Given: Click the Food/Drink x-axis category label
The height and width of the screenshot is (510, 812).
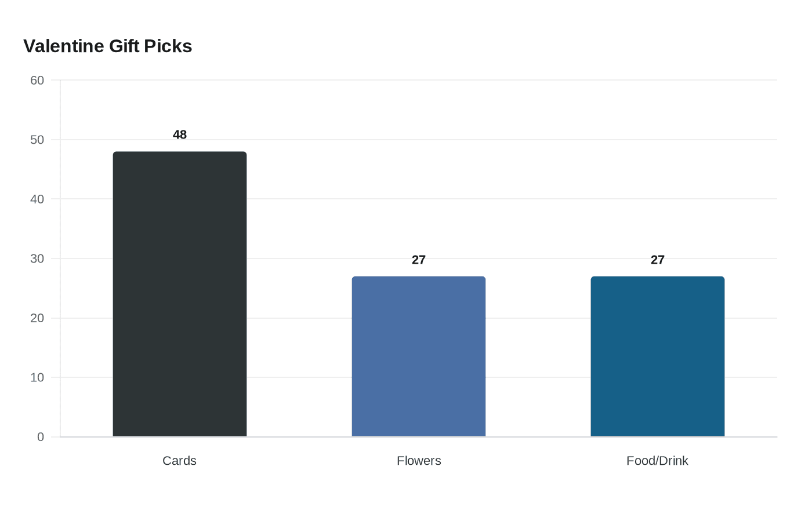Looking at the screenshot, I should pyautogui.click(x=657, y=461).
